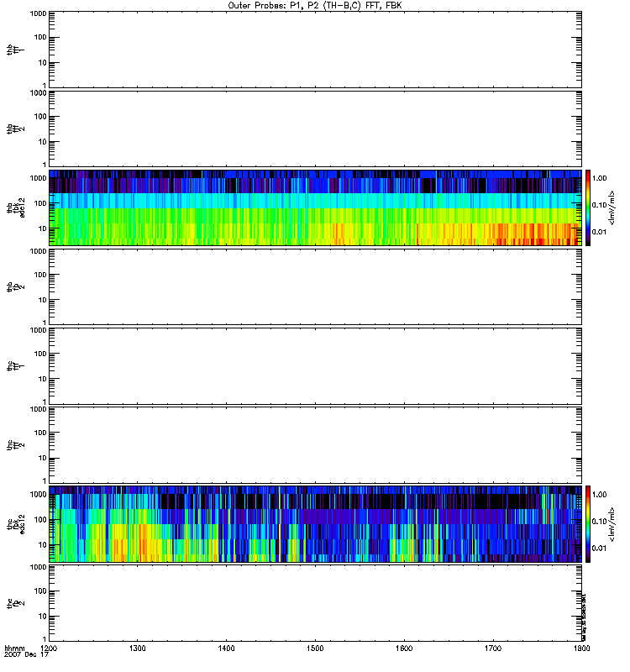Click the 0.01 value beside the thc color bar
The image size is (630, 672).
[x=599, y=549]
